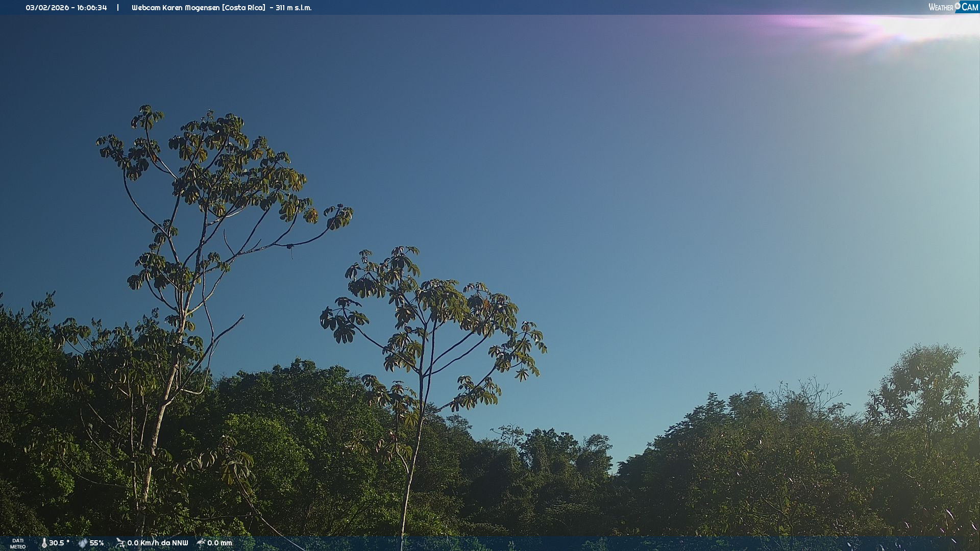Viewport: 980px width, 551px height.
Task: Click the 30.5° temperature reading
Action: [59, 543]
